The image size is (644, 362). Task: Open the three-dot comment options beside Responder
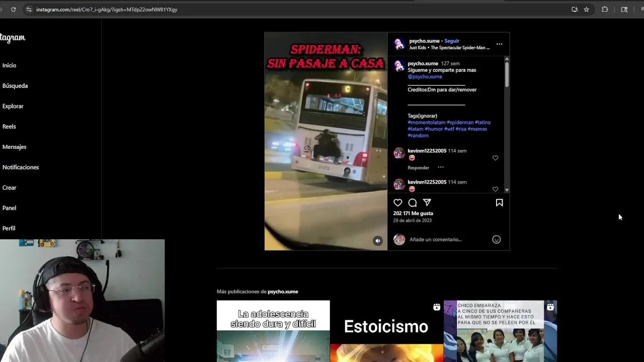pos(441,167)
